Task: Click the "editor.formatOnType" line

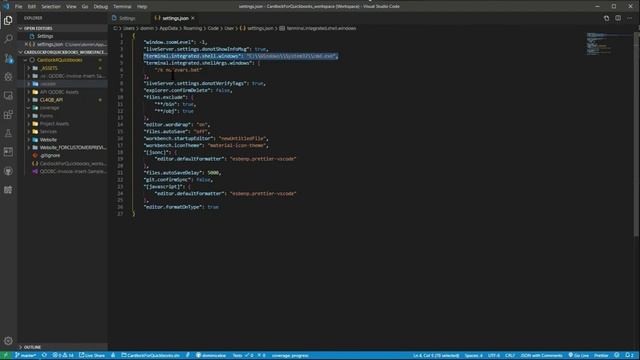Action: (181, 207)
